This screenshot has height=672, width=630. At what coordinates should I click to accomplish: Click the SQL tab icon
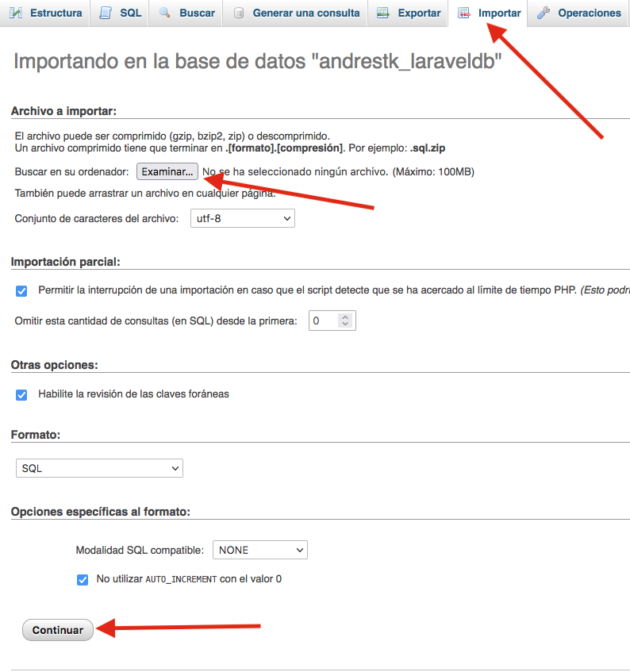(x=106, y=13)
